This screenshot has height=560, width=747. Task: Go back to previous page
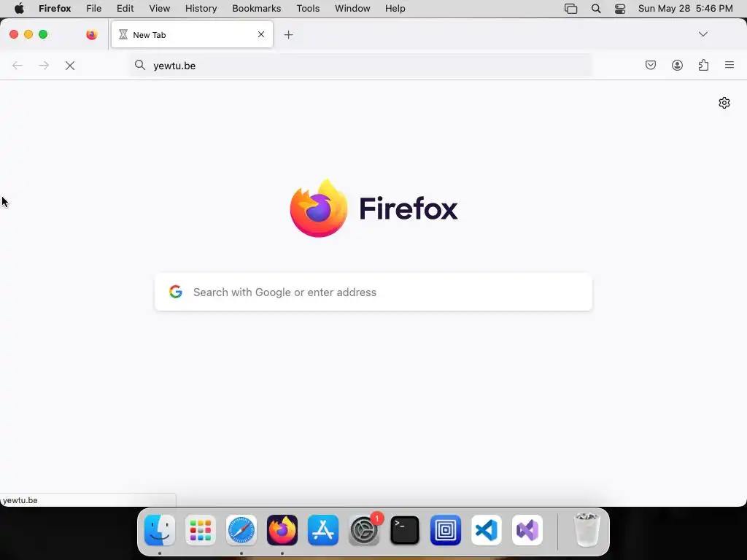(18, 66)
